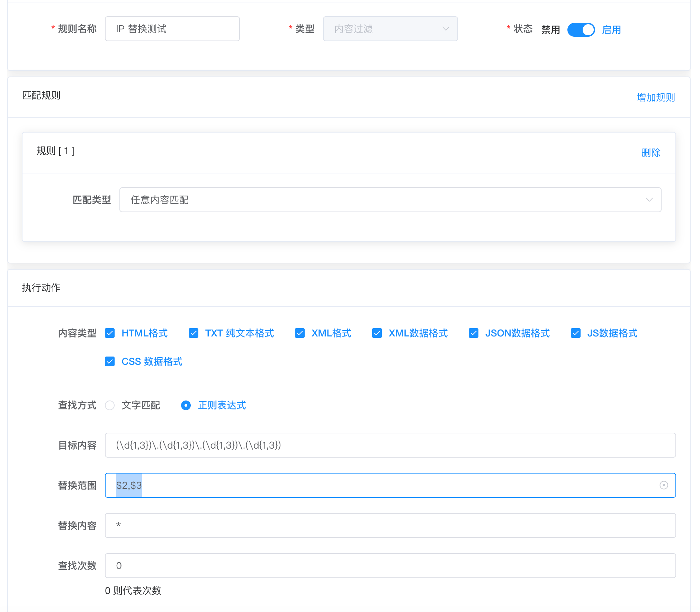This screenshot has width=700, height=612.
Task: Open the 类型 内容过滤 dropdown
Action: tap(390, 29)
